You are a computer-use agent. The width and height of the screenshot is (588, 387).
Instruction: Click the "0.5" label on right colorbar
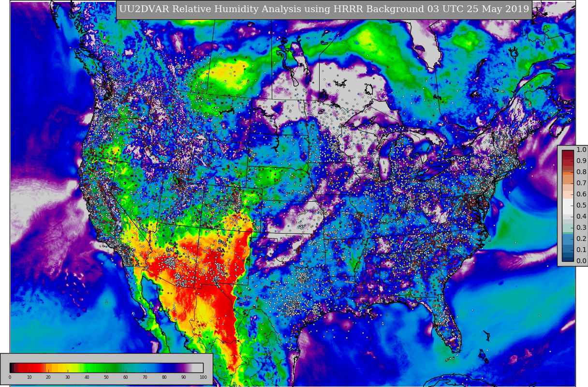point(581,205)
